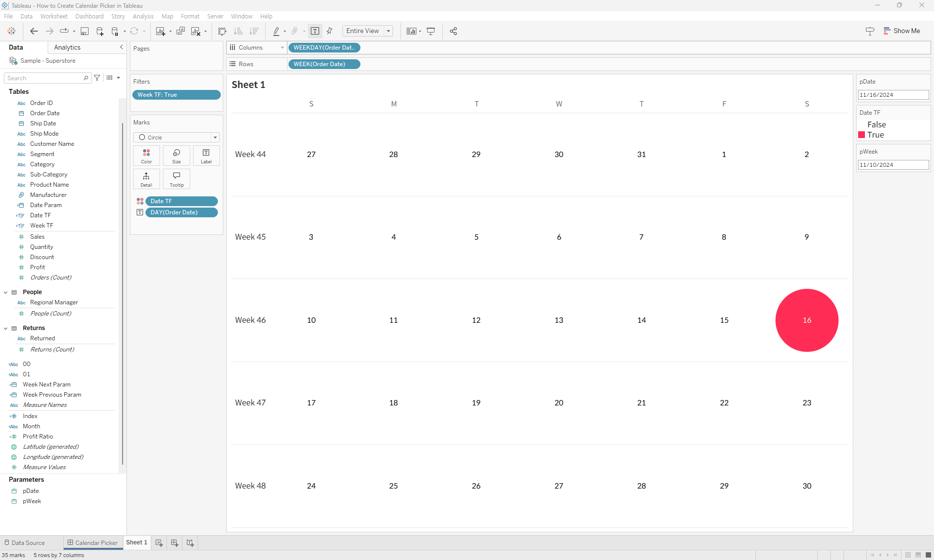Sort the view ascending
The image size is (934, 560).
coord(238,31)
